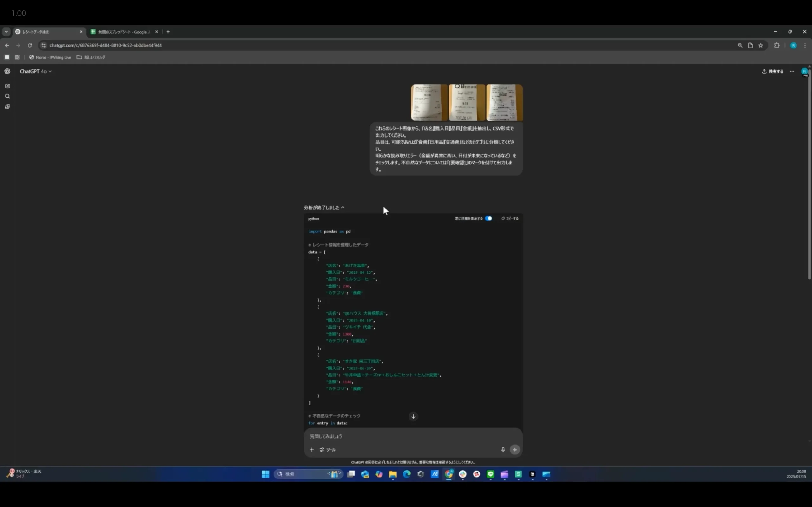Open the ツール tools button
This screenshot has width=812, height=507.
click(x=327, y=450)
